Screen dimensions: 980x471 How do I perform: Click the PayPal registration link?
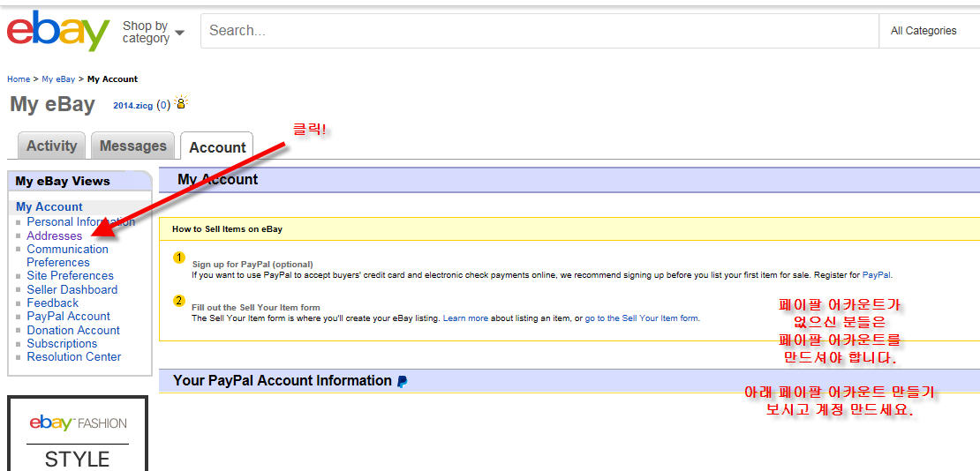point(877,274)
